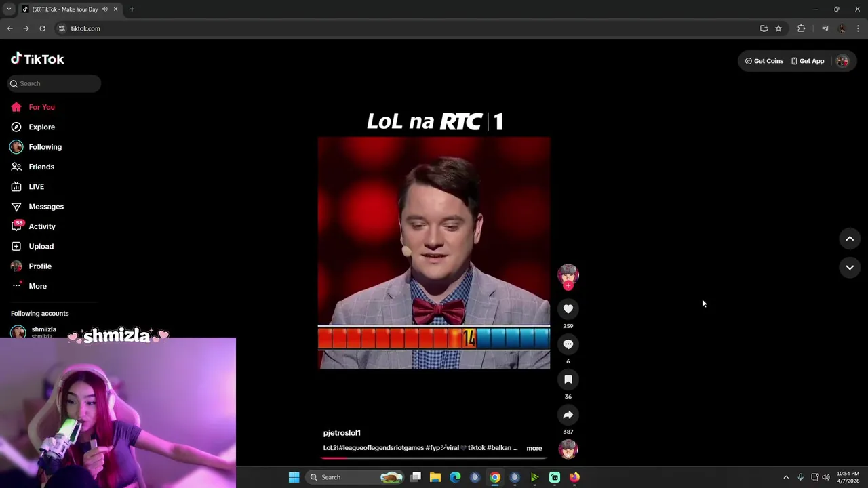
Task: Open a new Chrome tab
Action: pyautogui.click(x=132, y=9)
